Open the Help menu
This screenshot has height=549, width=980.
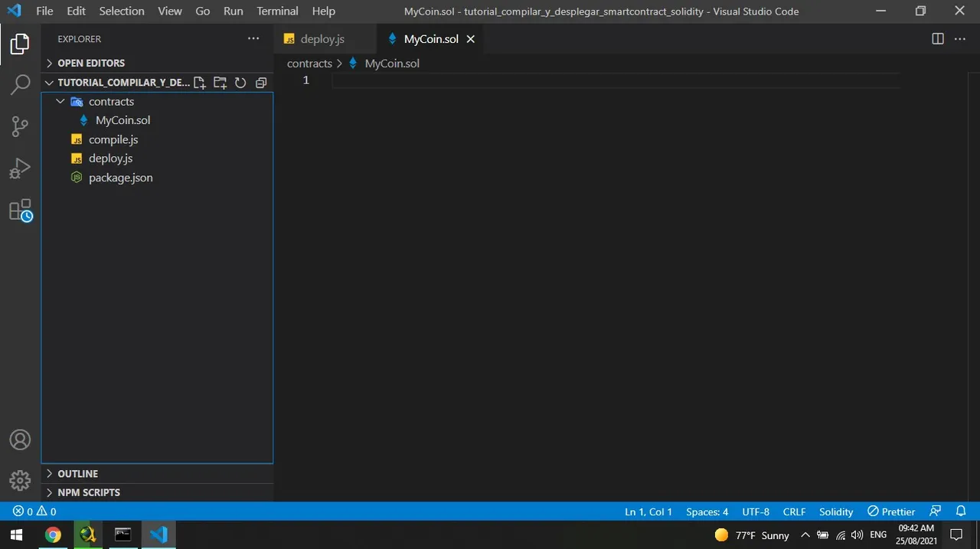pyautogui.click(x=324, y=11)
